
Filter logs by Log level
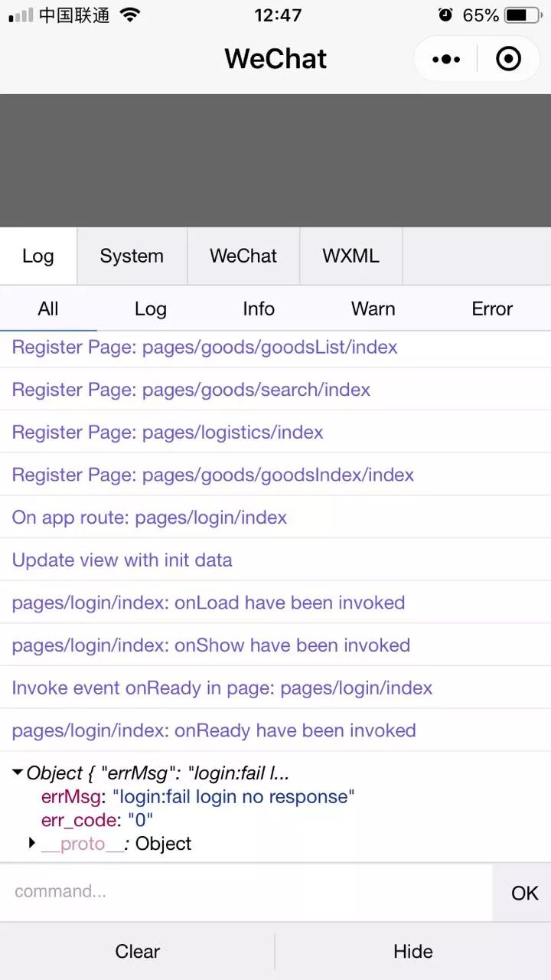tap(151, 309)
